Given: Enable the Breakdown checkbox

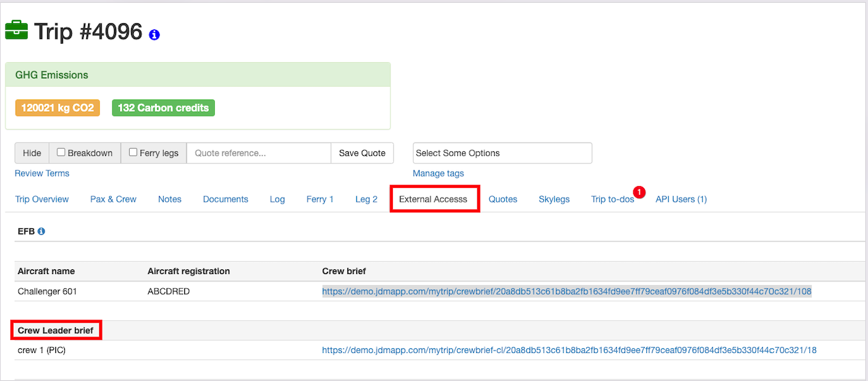Looking at the screenshot, I should coord(61,153).
